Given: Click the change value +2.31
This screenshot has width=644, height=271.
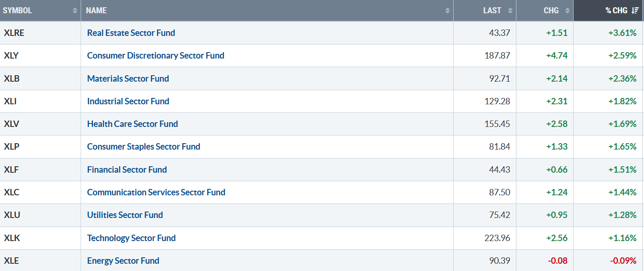Looking at the screenshot, I should point(557,101).
